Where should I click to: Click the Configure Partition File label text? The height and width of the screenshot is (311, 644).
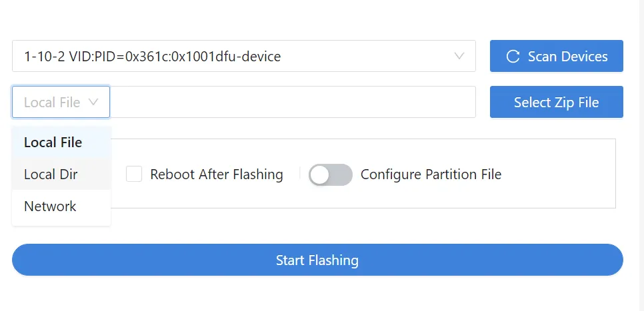point(431,174)
